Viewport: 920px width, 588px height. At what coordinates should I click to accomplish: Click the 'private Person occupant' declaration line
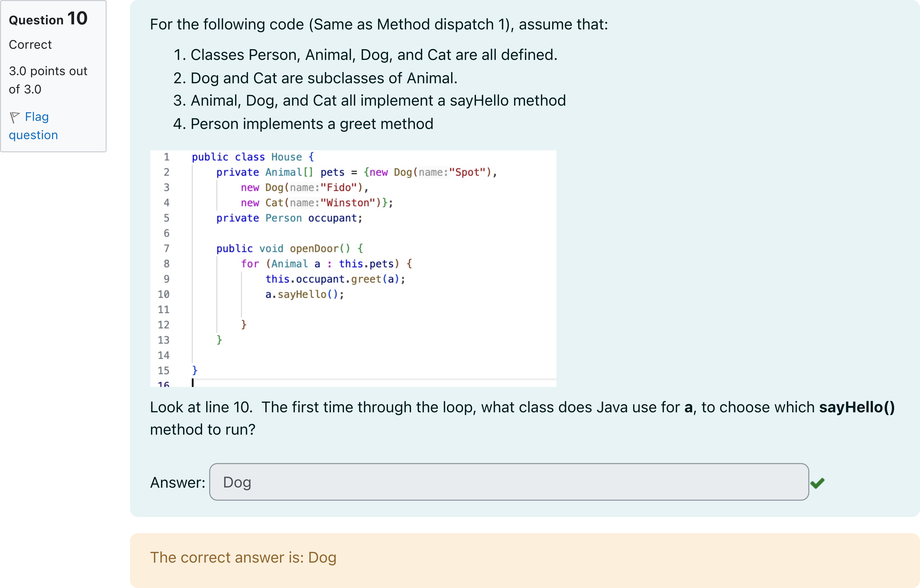289,218
